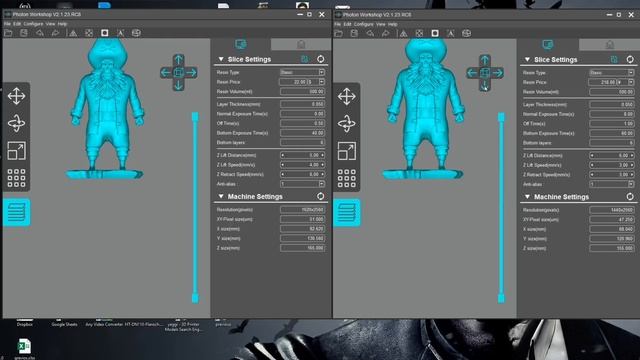
Task: Redo arrow in left window toolbar
Action: [55, 33]
